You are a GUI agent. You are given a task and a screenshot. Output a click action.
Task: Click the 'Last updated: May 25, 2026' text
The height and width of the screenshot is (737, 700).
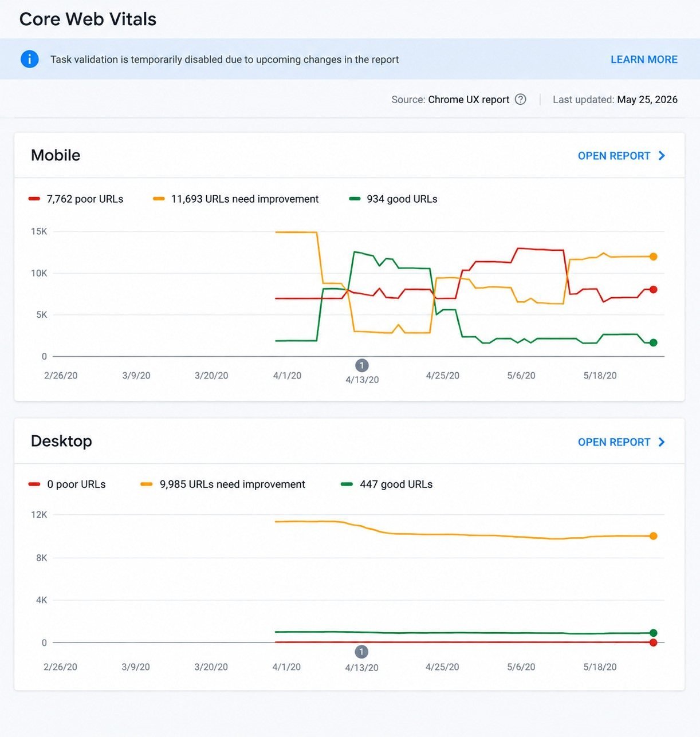615,100
